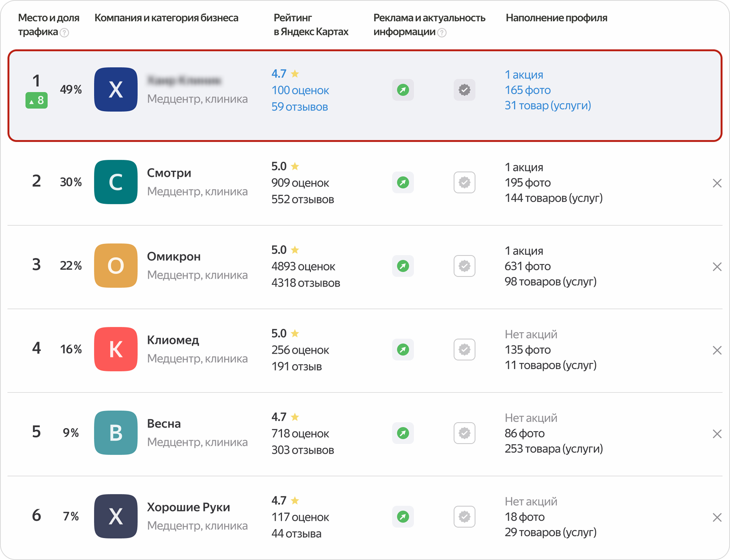Remove Клиомед row with X button
Screen dimensions: 730x560
717,350
